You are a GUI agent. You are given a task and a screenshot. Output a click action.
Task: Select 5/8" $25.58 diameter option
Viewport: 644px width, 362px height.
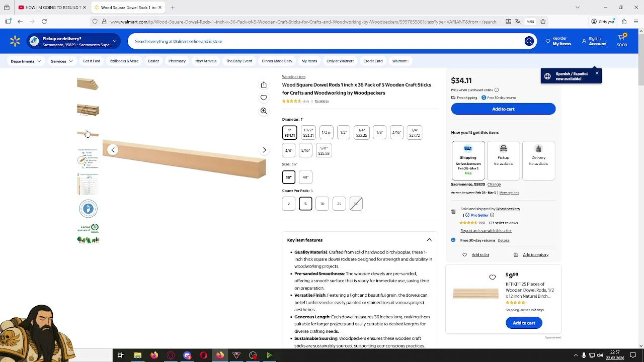(324, 150)
